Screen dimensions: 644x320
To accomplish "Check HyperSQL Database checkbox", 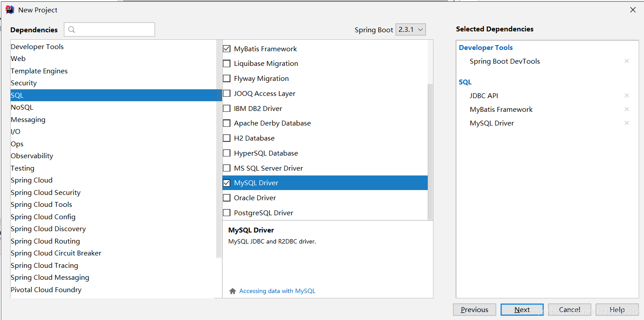I will point(226,153).
